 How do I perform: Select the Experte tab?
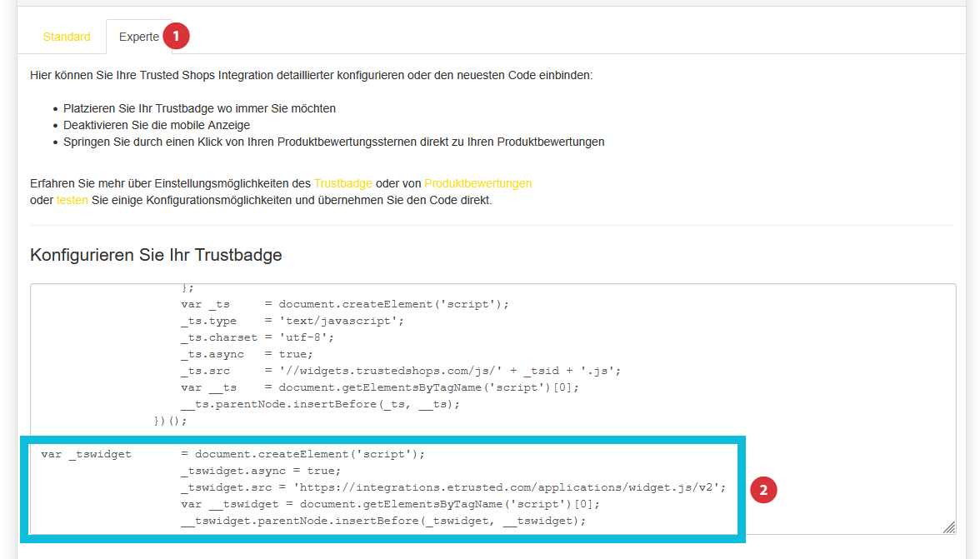(x=138, y=37)
